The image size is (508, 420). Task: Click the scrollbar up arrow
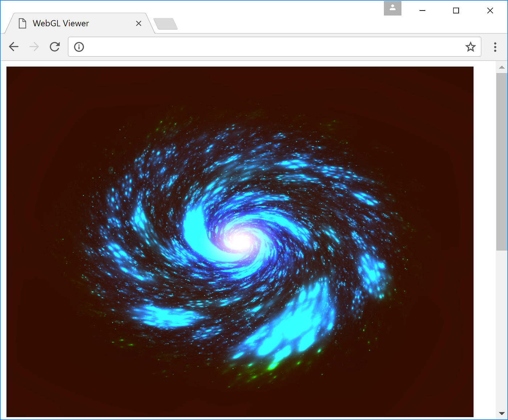coord(502,67)
